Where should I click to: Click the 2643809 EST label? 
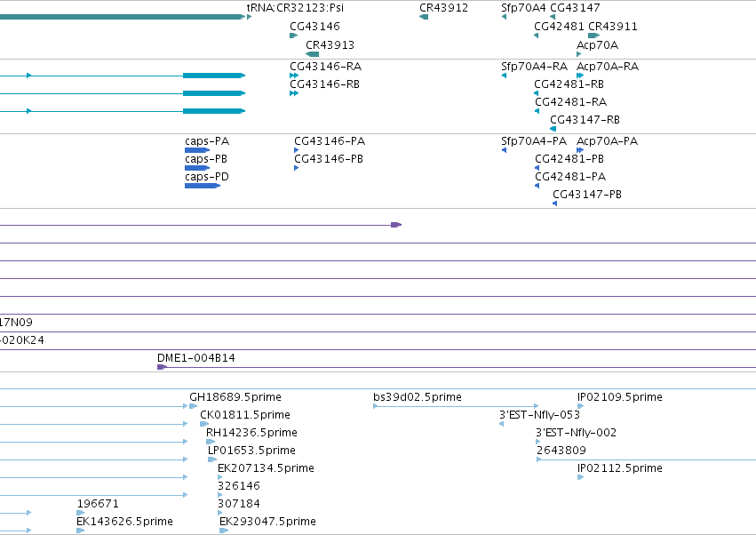[x=561, y=451]
